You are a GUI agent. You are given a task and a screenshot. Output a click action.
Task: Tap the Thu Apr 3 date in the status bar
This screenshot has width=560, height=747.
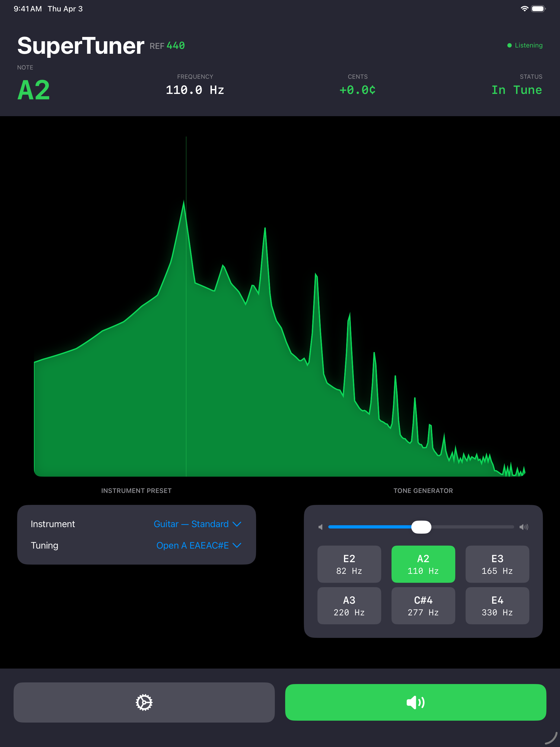pos(65,9)
